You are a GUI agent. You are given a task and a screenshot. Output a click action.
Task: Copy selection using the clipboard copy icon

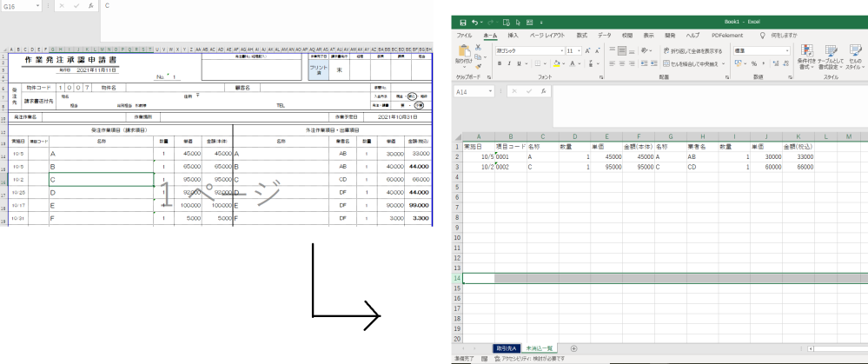tap(478, 57)
